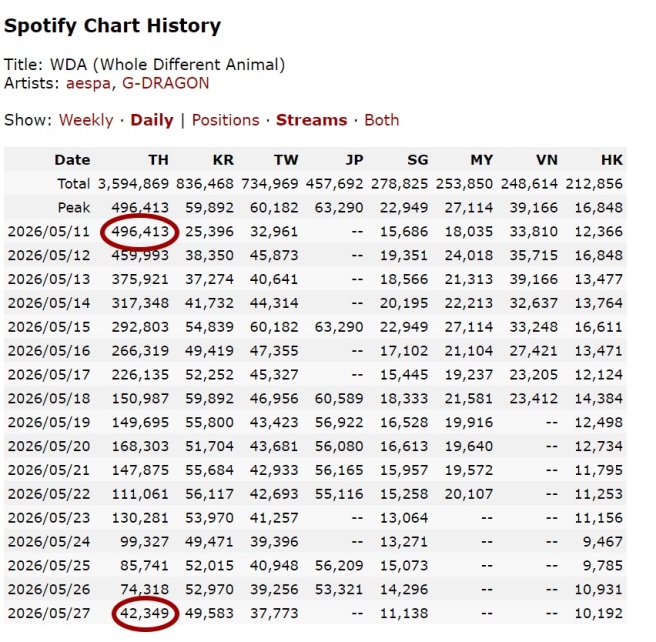This screenshot has height=642, width=656.
Task: Open the aespa artist link
Action: pos(88,83)
